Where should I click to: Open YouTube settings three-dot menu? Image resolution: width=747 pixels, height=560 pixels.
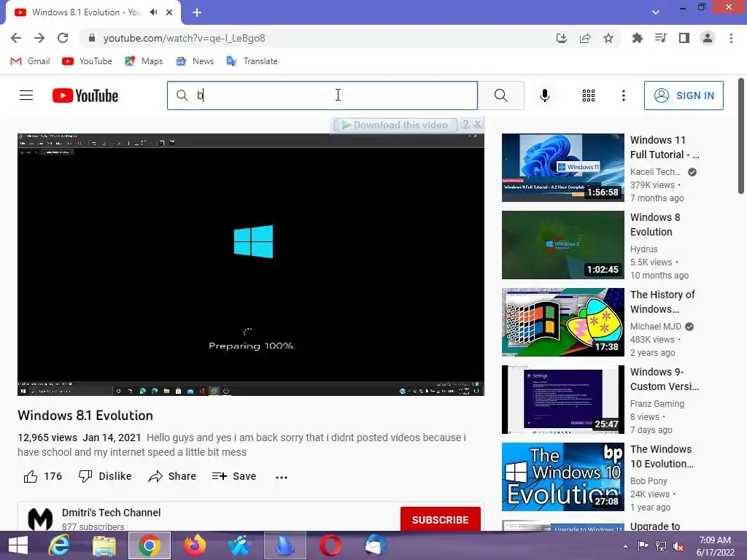point(623,96)
